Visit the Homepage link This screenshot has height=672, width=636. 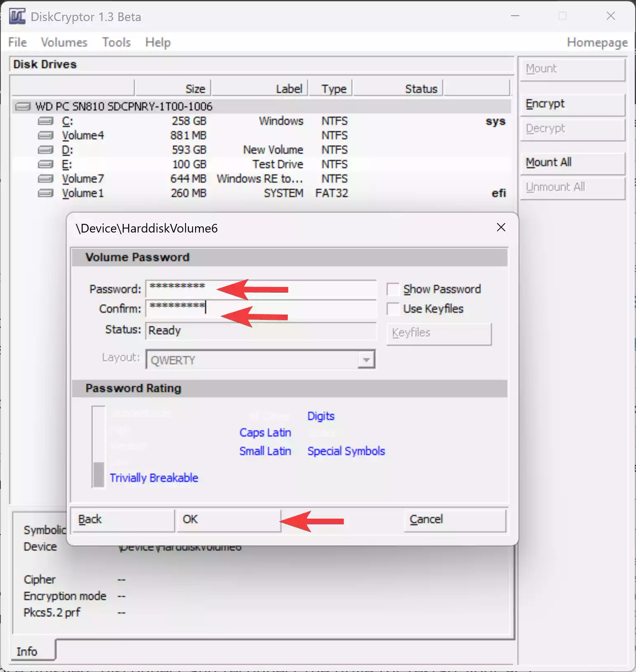(x=597, y=42)
